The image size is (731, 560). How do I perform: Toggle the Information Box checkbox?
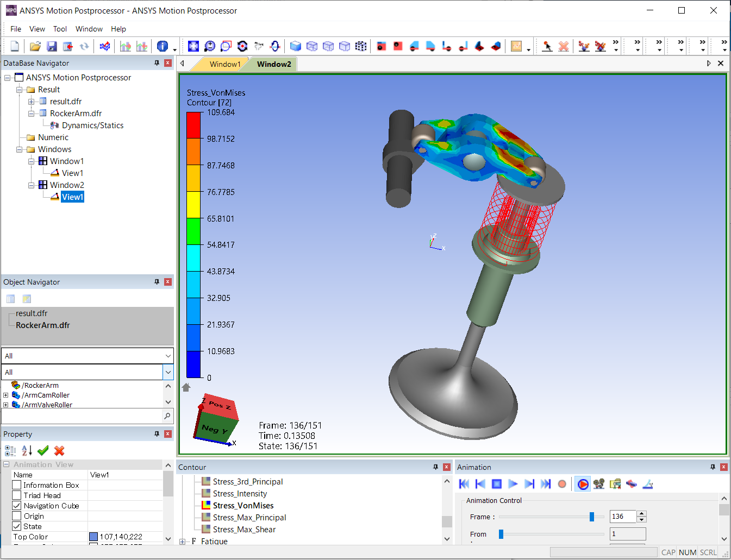tap(17, 485)
